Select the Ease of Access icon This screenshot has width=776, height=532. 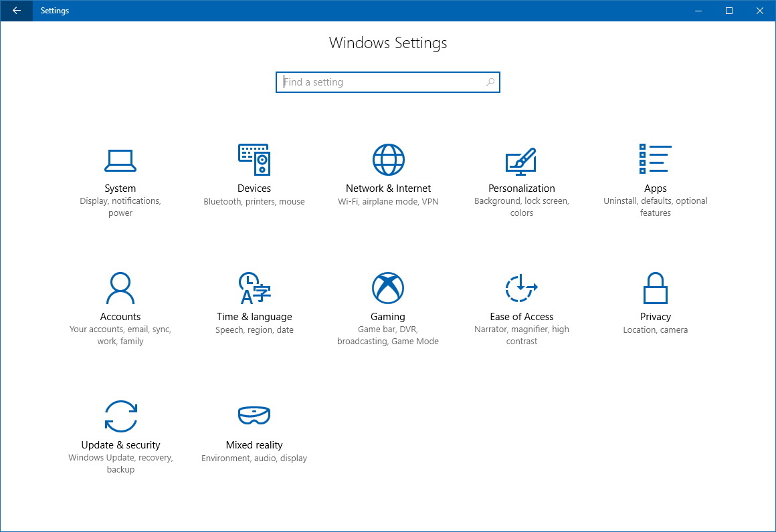tap(521, 288)
